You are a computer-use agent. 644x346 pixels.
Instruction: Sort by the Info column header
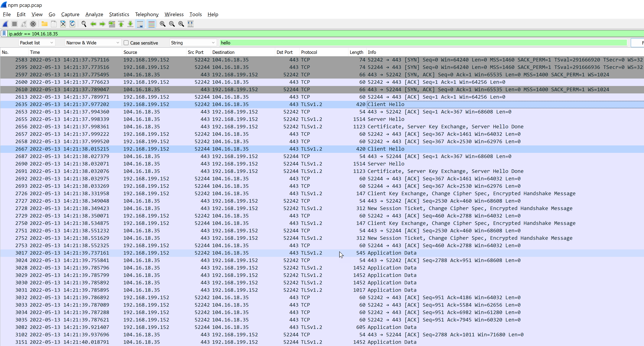pos(505,52)
